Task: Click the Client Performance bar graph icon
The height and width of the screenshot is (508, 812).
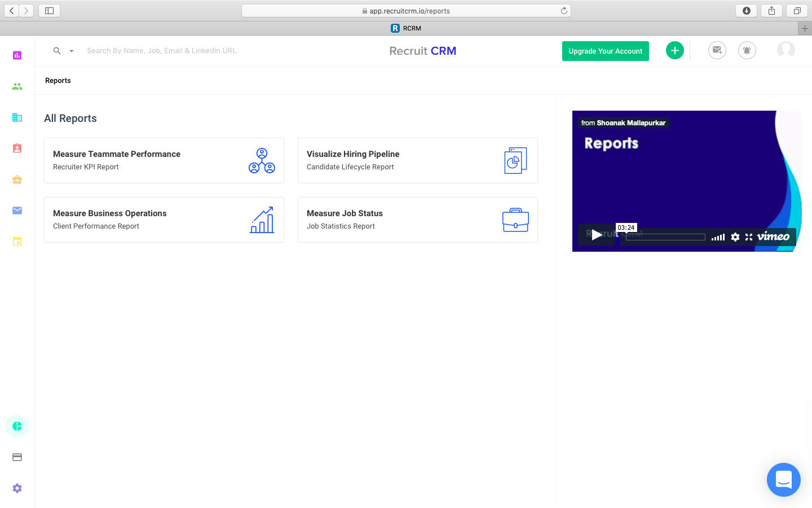Action: [262, 220]
